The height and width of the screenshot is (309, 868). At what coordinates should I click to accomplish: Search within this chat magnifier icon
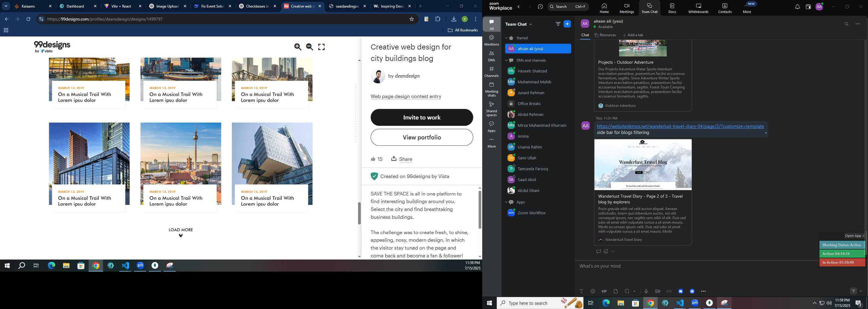[846, 24]
